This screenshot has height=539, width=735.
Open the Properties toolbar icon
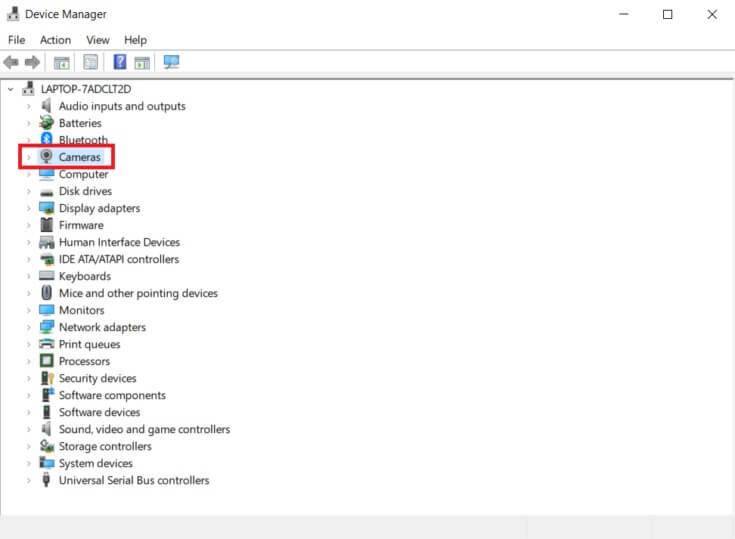tap(90, 62)
